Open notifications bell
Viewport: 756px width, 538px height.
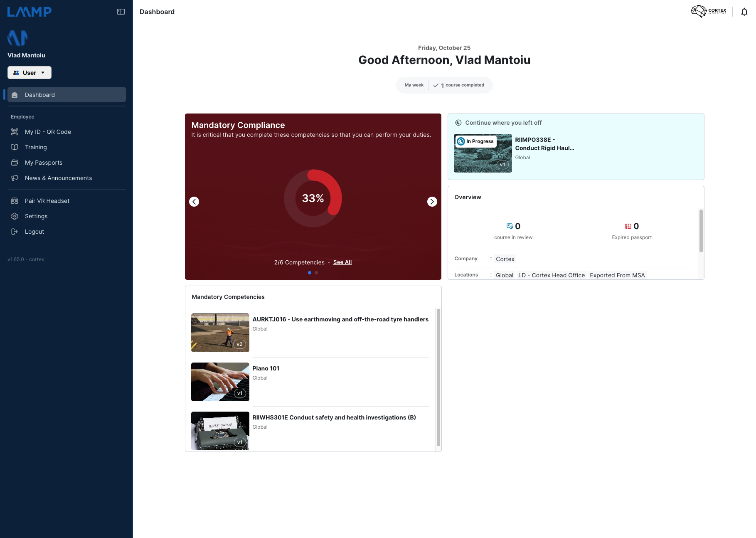click(744, 12)
